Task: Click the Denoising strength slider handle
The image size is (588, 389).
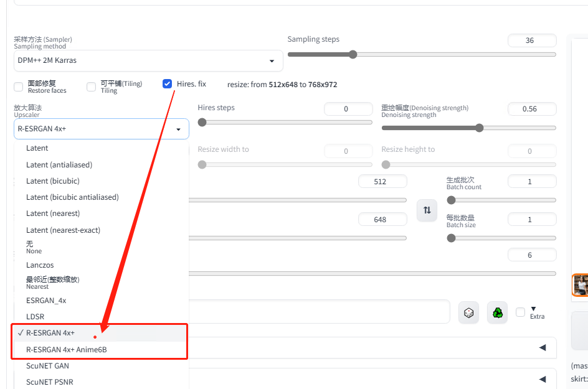Action: point(479,128)
